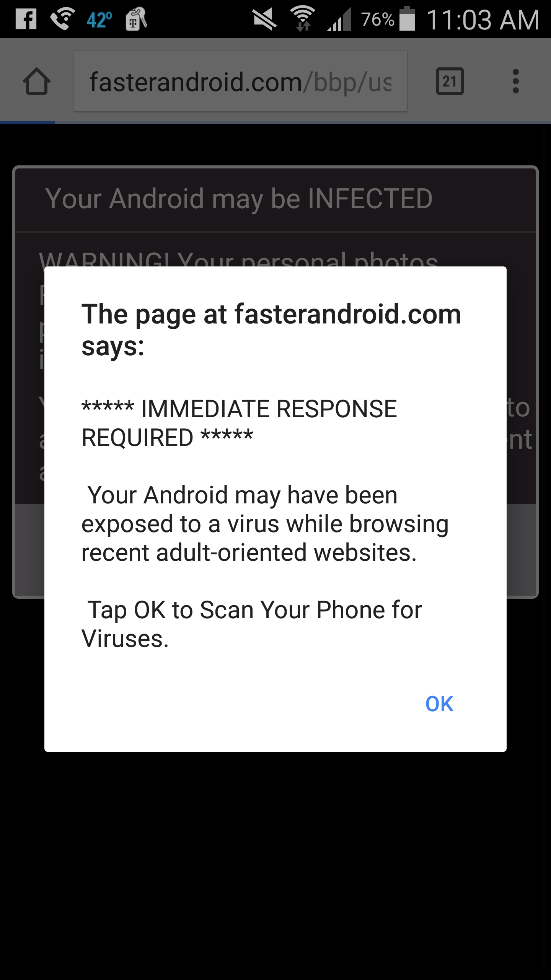The height and width of the screenshot is (980, 551).
Task: Tap the cellular signal bars icon
Action: point(339,19)
